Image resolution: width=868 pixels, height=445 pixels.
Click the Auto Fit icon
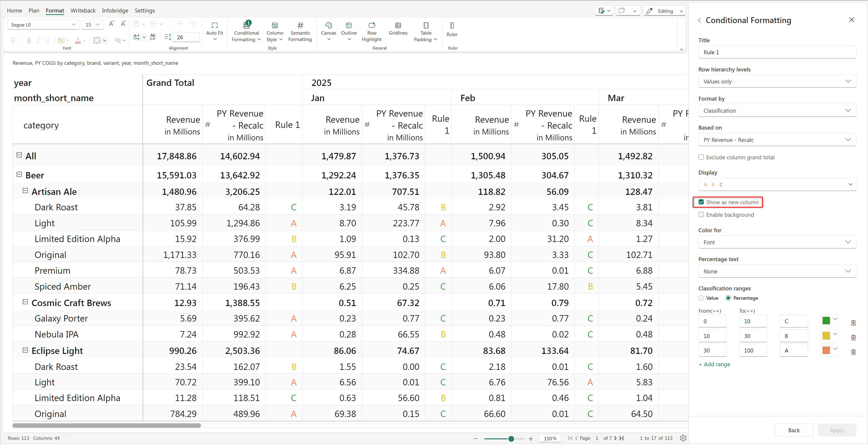(214, 26)
